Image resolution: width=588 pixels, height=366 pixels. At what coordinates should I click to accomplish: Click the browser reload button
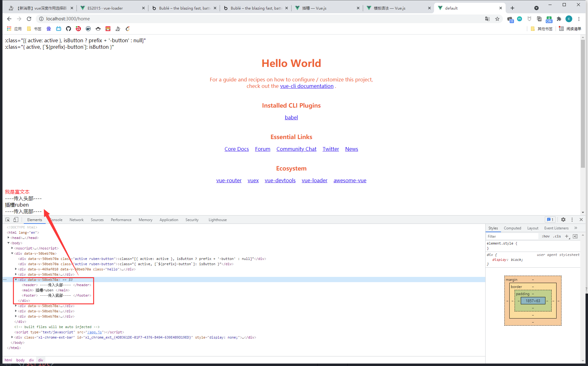(x=29, y=19)
